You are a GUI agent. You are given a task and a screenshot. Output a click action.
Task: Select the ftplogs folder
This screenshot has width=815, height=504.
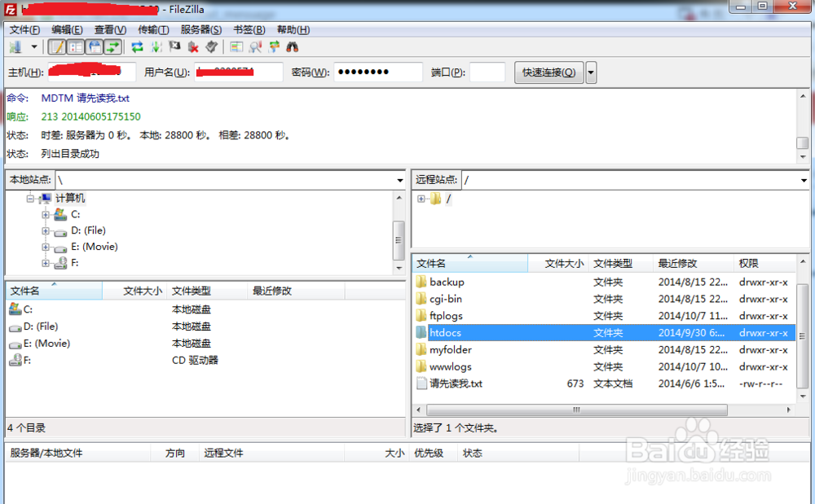pyautogui.click(x=446, y=316)
